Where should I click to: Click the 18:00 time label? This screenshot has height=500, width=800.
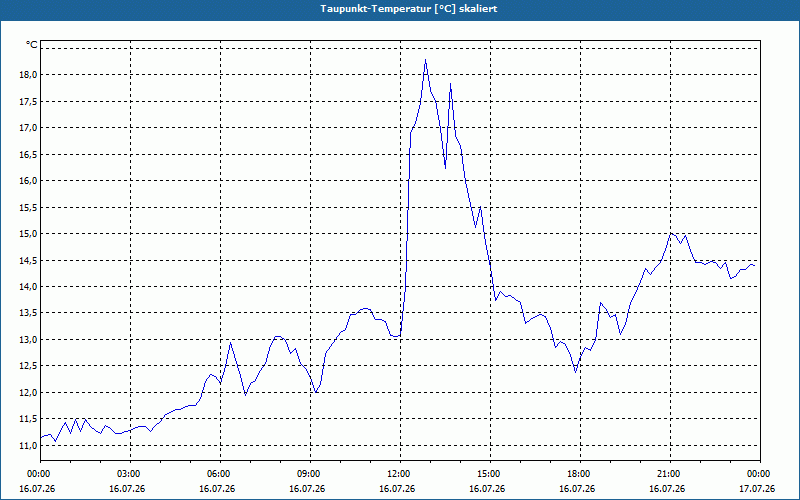pos(580,474)
